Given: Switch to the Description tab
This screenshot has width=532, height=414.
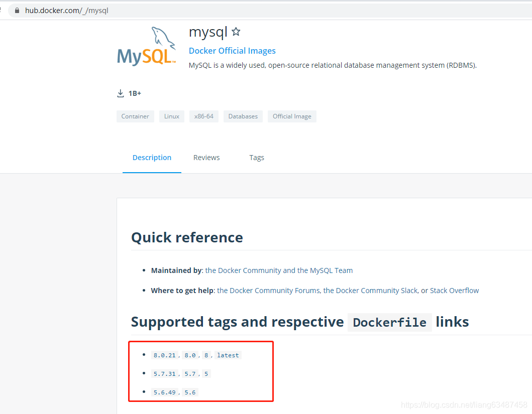Looking at the screenshot, I should [152, 158].
